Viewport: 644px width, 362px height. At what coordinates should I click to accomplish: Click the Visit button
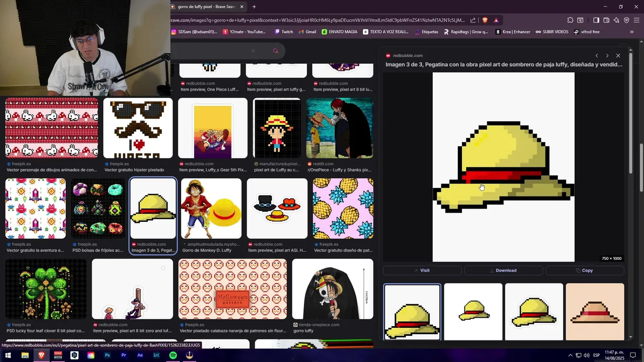[x=422, y=270]
